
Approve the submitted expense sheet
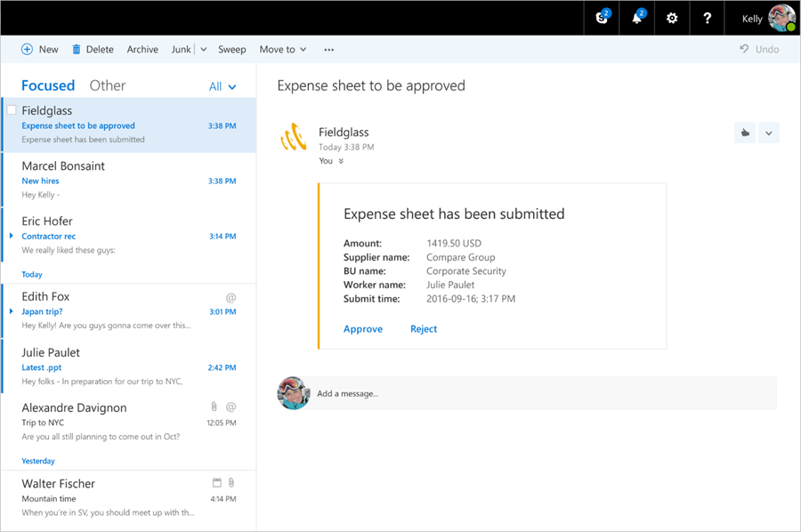click(362, 328)
